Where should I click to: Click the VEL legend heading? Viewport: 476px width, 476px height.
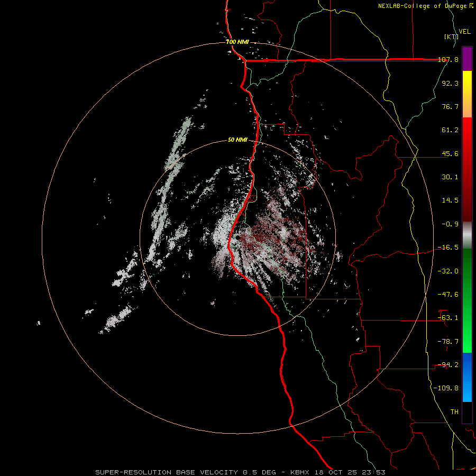(x=464, y=31)
